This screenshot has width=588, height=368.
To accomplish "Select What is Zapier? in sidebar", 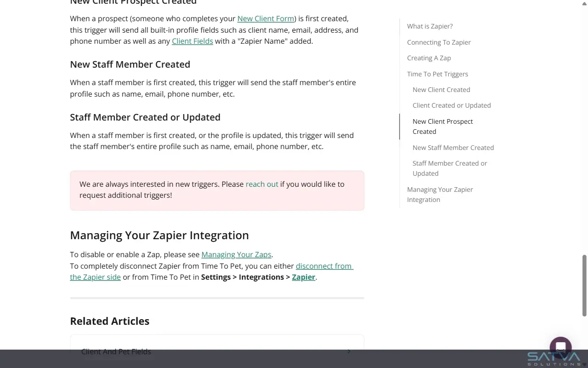I will 430,26.
